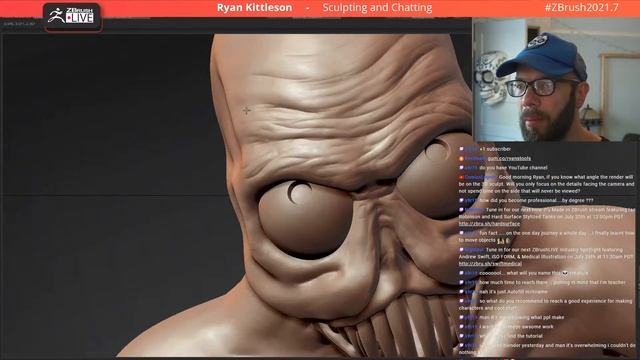Click the #ZBrush2021.7 hashtag in the banner
The height and width of the screenshot is (360, 640).
pos(581,7)
